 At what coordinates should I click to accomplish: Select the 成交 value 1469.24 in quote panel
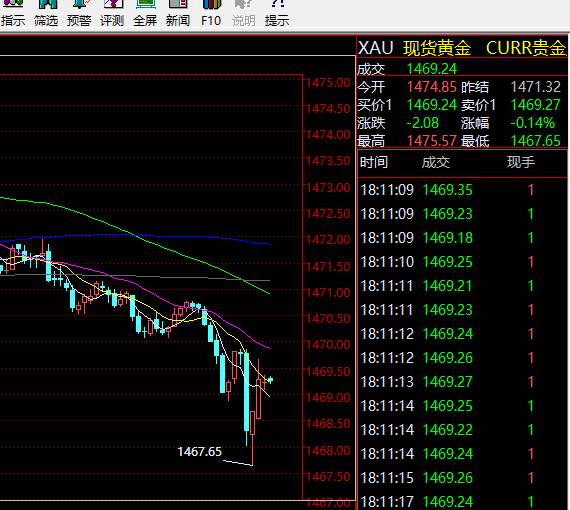tap(431, 69)
